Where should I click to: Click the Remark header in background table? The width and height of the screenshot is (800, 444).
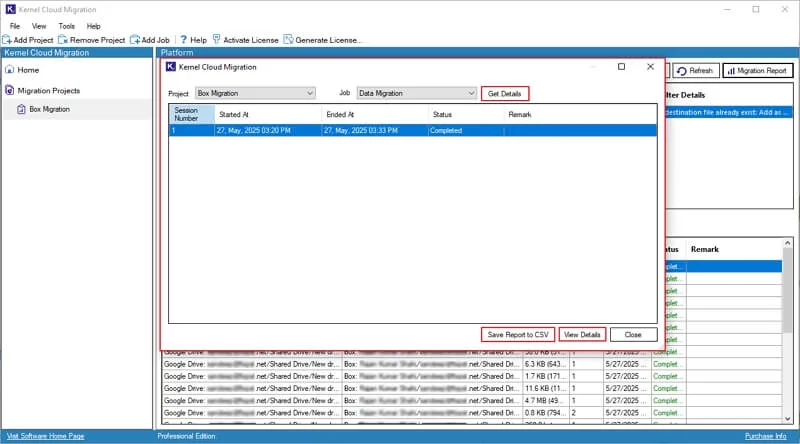705,250
